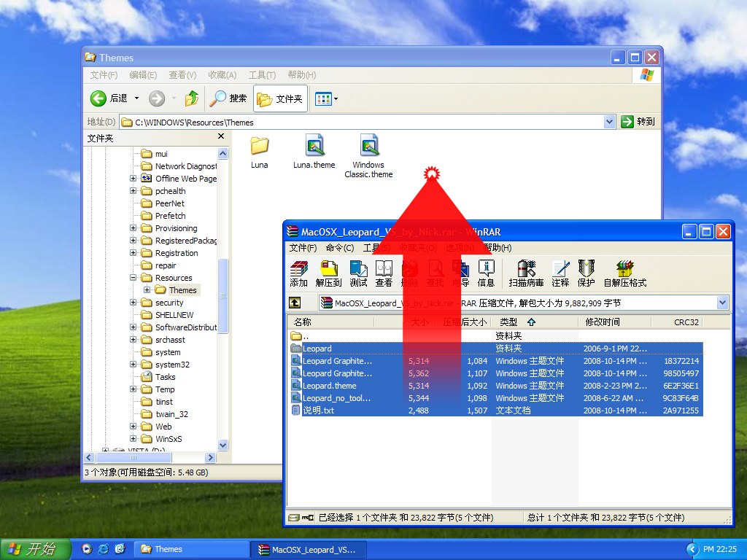
Task: Click 查看 view icon in WinRAR toolbar
Action: (384, 274)
